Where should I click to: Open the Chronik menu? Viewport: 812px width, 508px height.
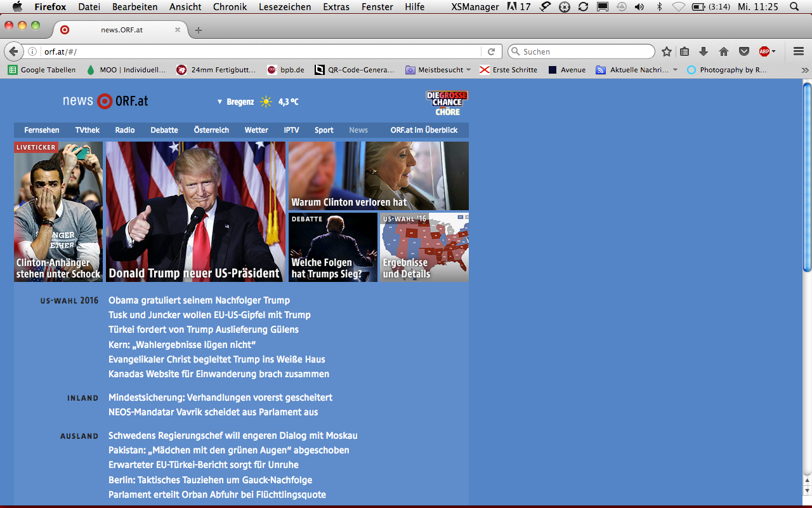tap(230, 7)
